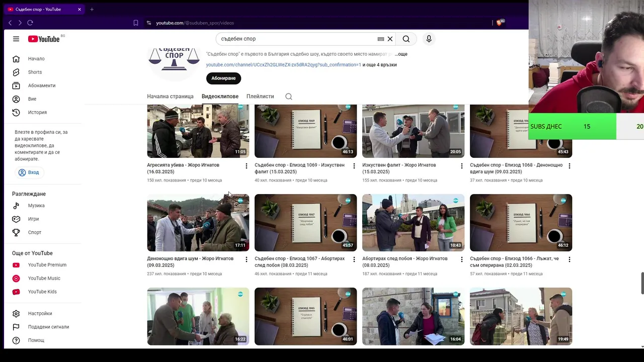Screen dimensions: 644x362
Task: Open options for Абортирах след побоя Жоро Игнатов
Action: click(461, 259)
